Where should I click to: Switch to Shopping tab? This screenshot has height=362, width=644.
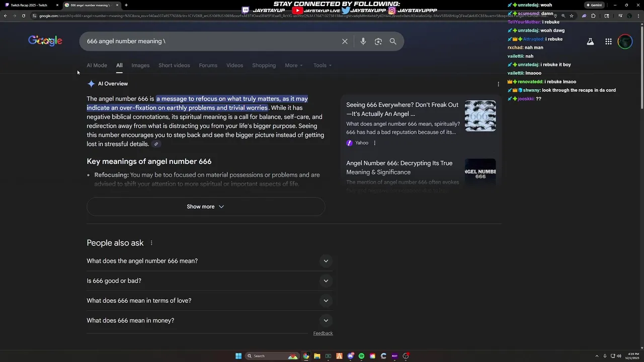[x=264, y=65]
